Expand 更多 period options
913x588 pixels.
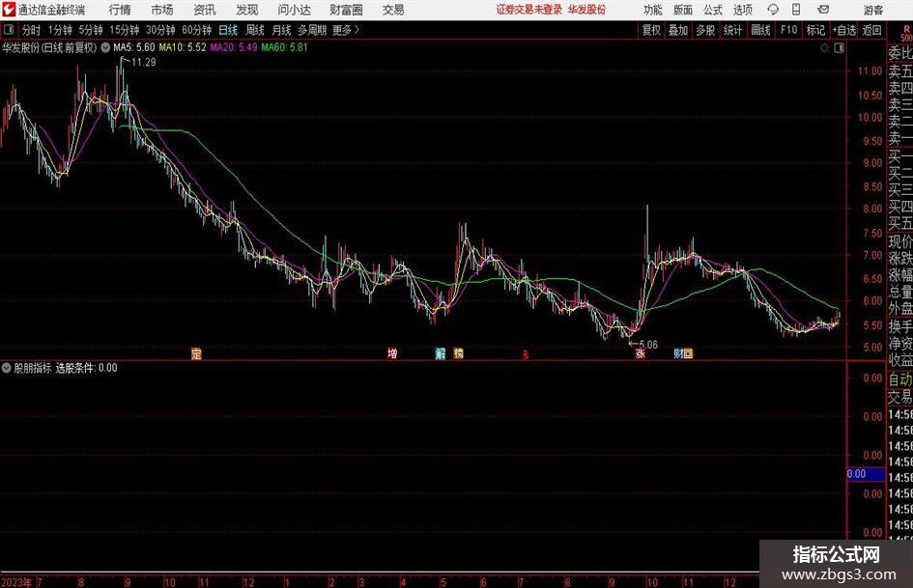click(346, 30)
